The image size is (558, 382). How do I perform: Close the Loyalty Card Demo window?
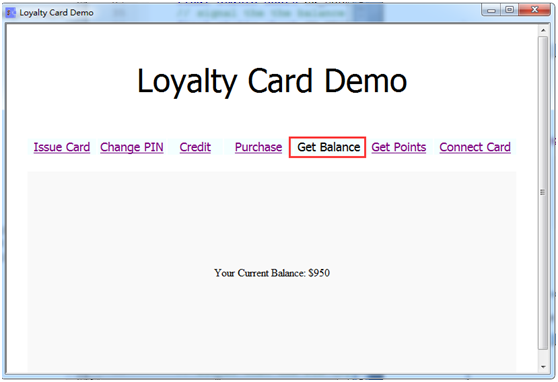(x=534, y=10)
